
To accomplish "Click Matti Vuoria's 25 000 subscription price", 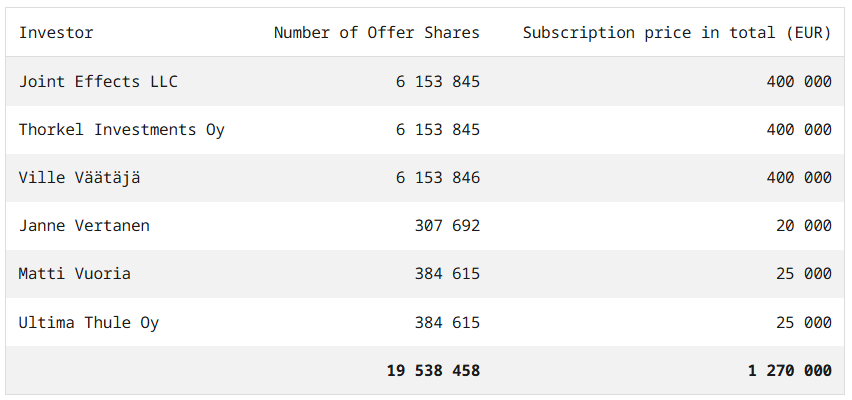I will [x=803, y=274].
